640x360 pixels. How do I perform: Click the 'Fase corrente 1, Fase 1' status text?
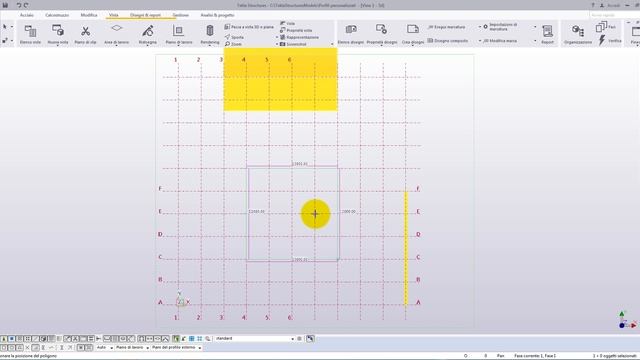535,356
